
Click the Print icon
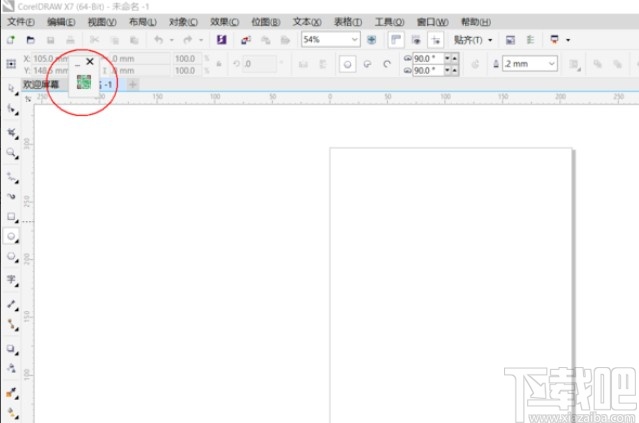[71, 40]
